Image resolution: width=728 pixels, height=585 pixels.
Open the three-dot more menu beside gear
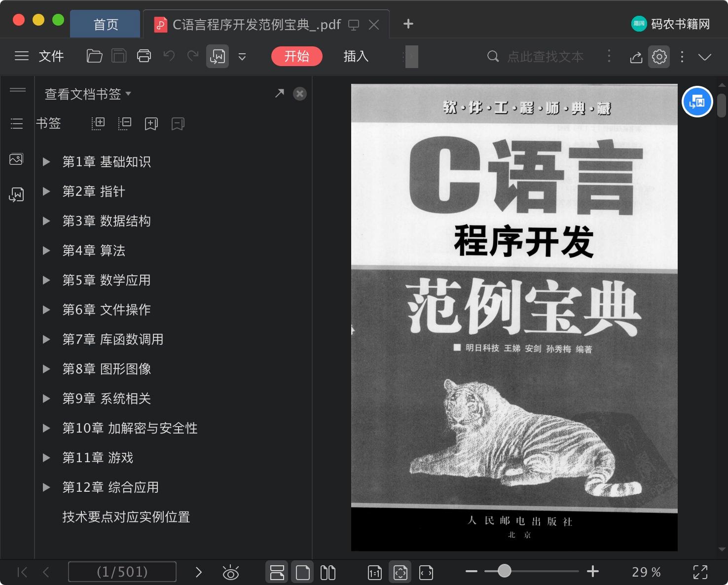[682, 57]
